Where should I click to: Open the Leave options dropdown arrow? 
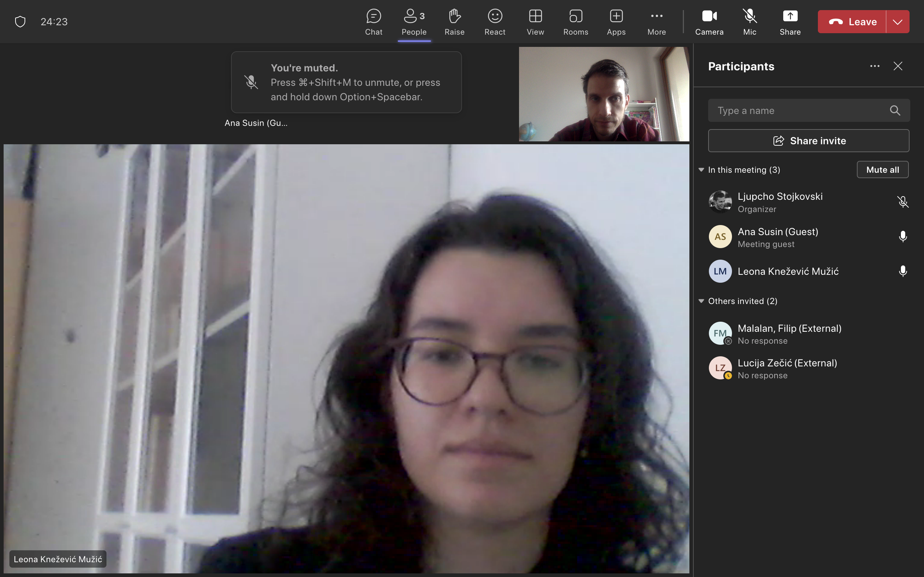(898, 22)
